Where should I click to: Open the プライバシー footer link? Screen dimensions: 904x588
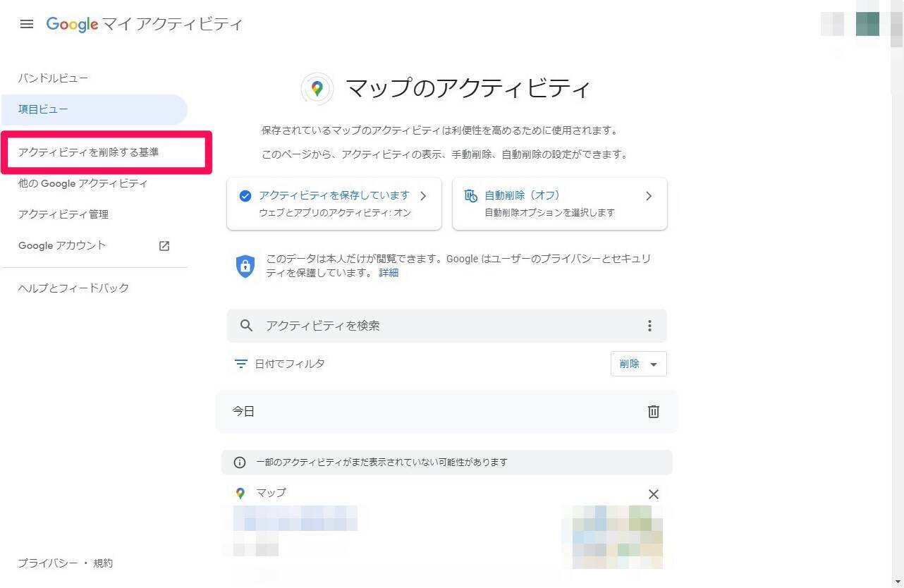pyautogui.click(x=48, y=563)
